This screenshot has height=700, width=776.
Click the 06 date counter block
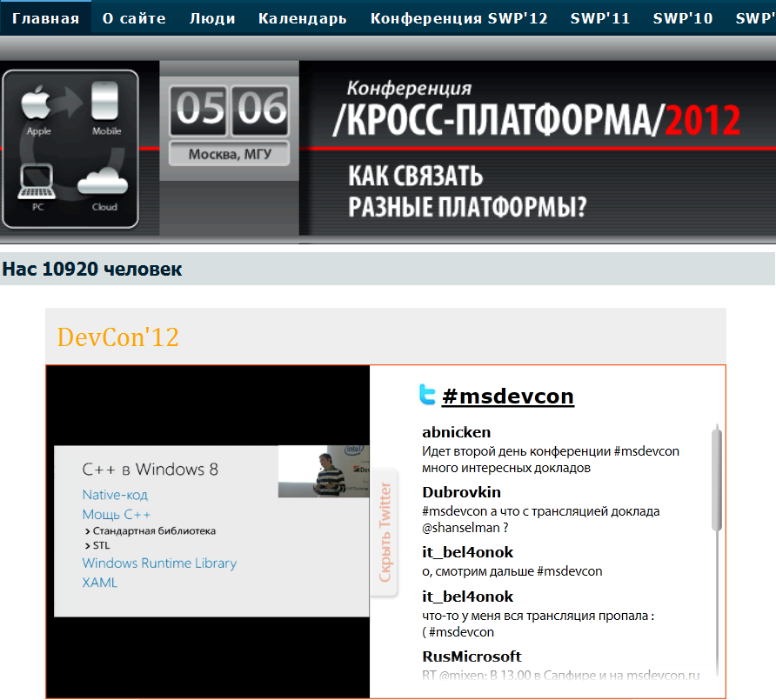tap(261, 110)
